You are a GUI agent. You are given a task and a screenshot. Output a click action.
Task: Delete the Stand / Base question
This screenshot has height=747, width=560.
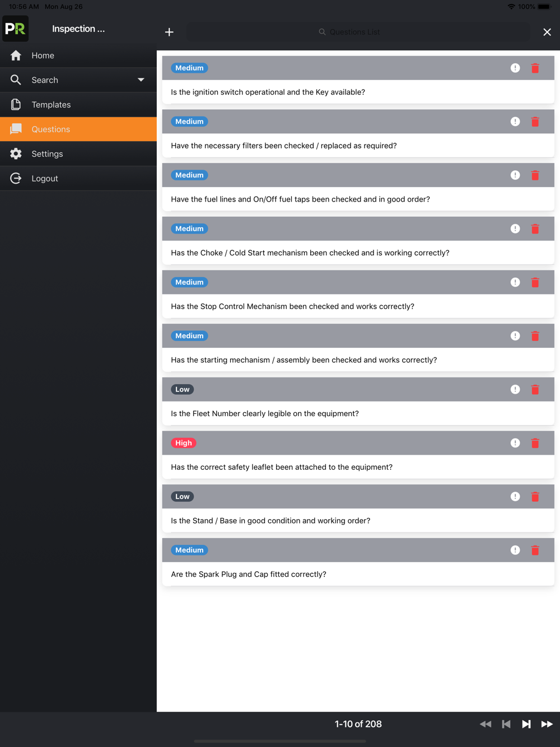tap(535, 497)
